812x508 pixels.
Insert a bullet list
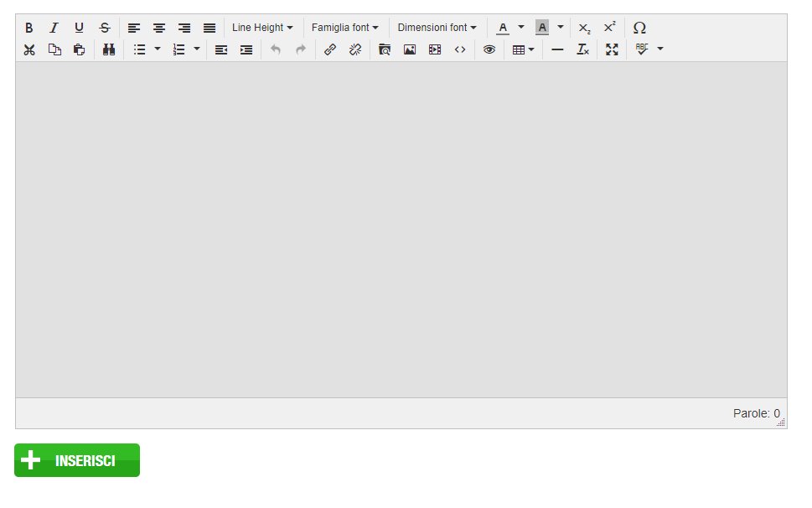click(x=139, y=49)
